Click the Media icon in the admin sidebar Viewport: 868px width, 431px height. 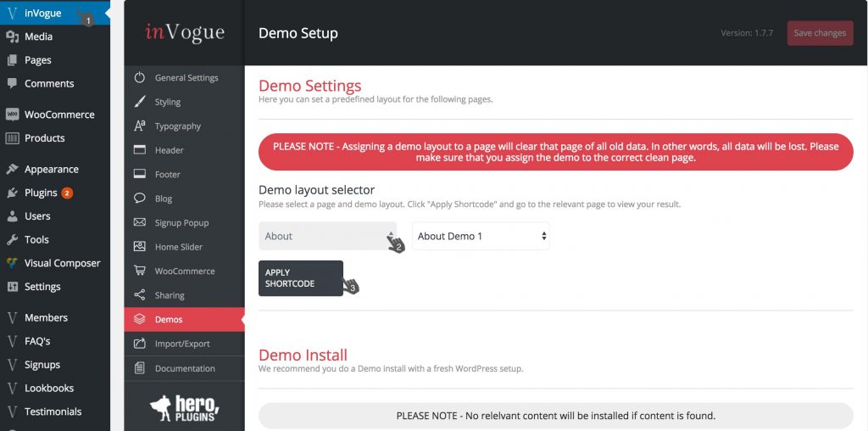coord(12,36)
